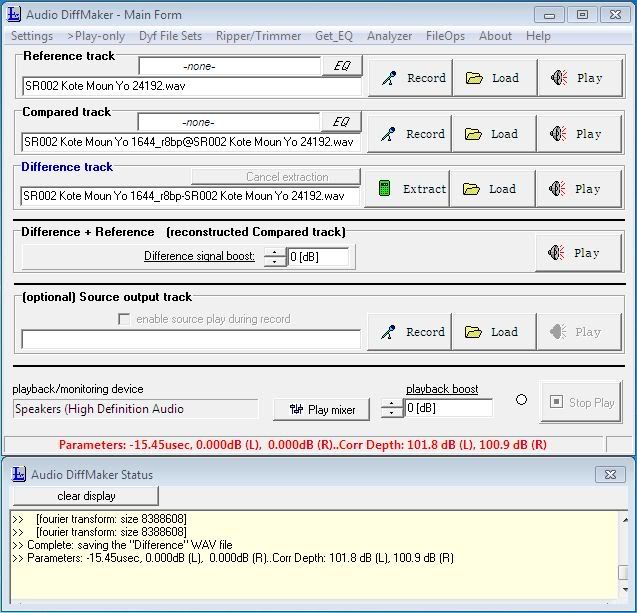The height and width of the screenshot is (613, 637).
Task: Click the Difference track filename field
Action: coord(190,197)
